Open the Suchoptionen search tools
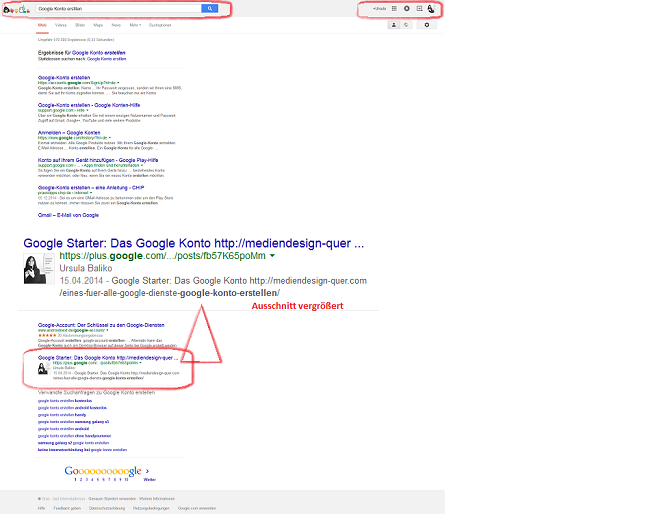The image size is (650, 514). tap(160, 25)
